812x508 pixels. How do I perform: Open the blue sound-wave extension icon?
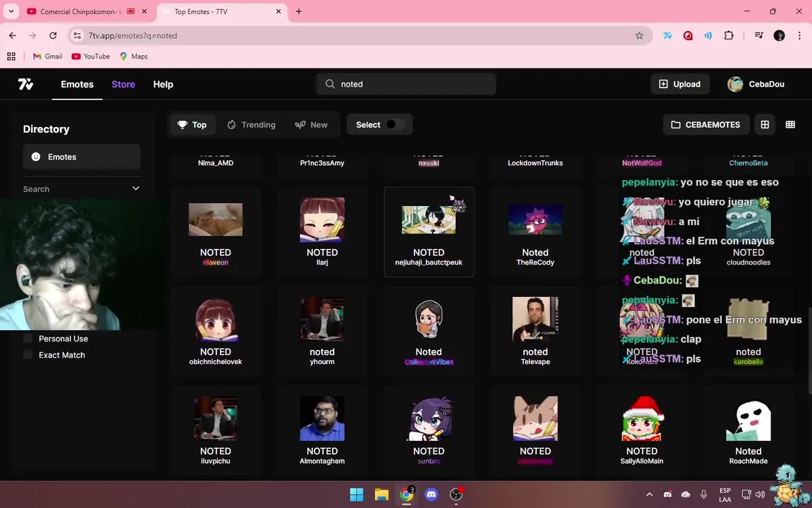pos(708,35)
